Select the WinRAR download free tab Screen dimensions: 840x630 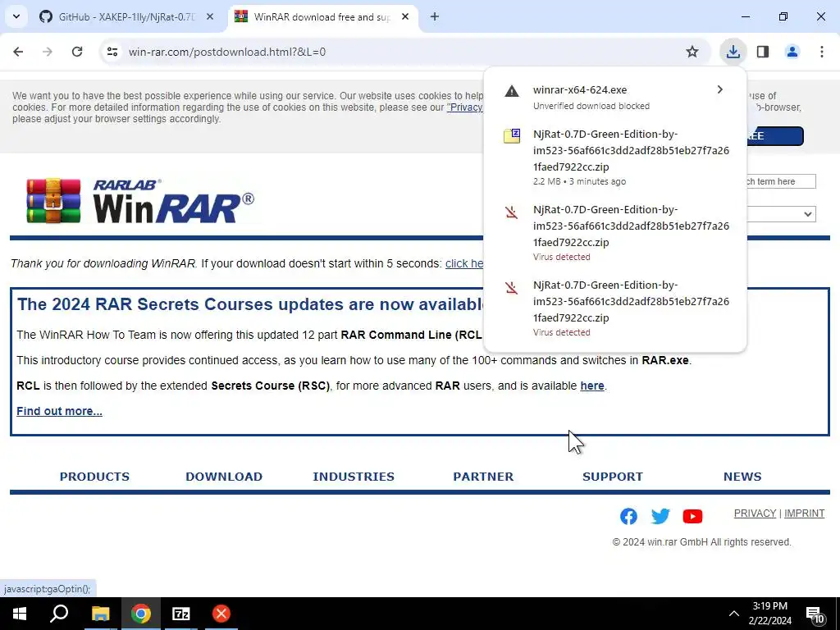coord(322,16)
